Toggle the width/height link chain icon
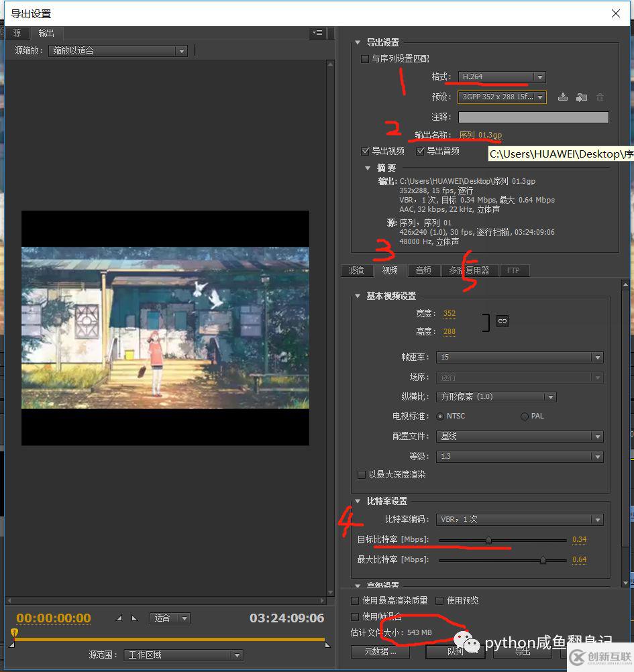634x672 pixels. tap(503, 321)
